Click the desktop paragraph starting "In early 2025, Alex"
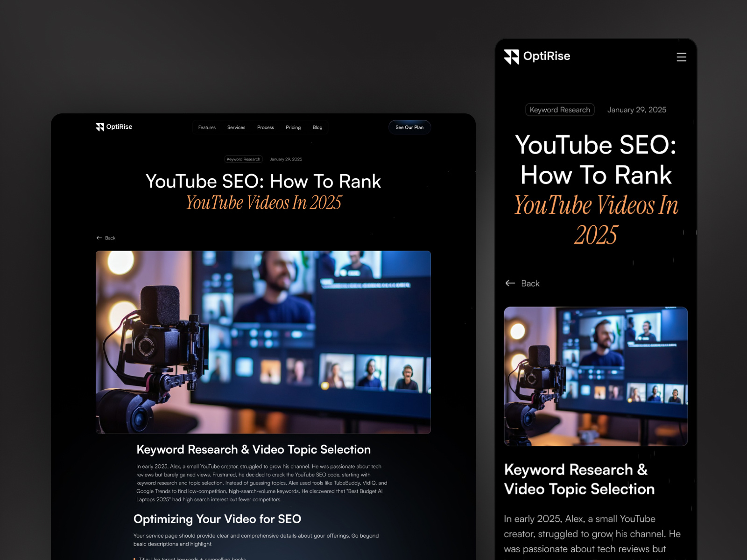Screen dimensions: 747x560 [x=261, y=483]
